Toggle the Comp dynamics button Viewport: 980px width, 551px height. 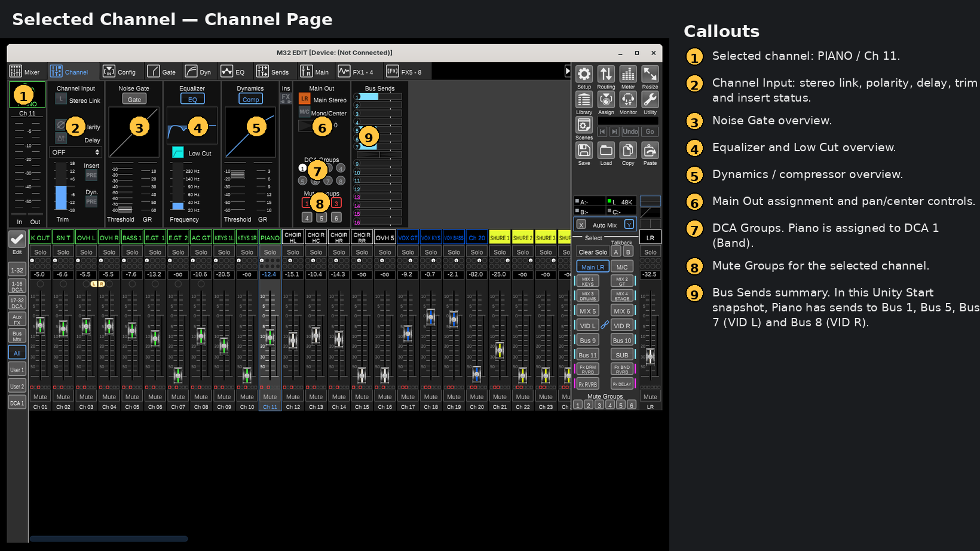[251, 99]
